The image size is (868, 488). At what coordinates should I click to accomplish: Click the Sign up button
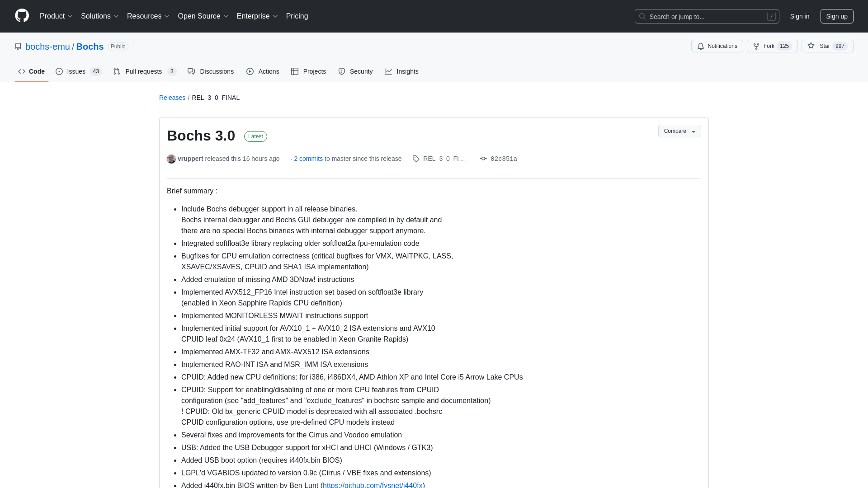click(x=837, y=16)
